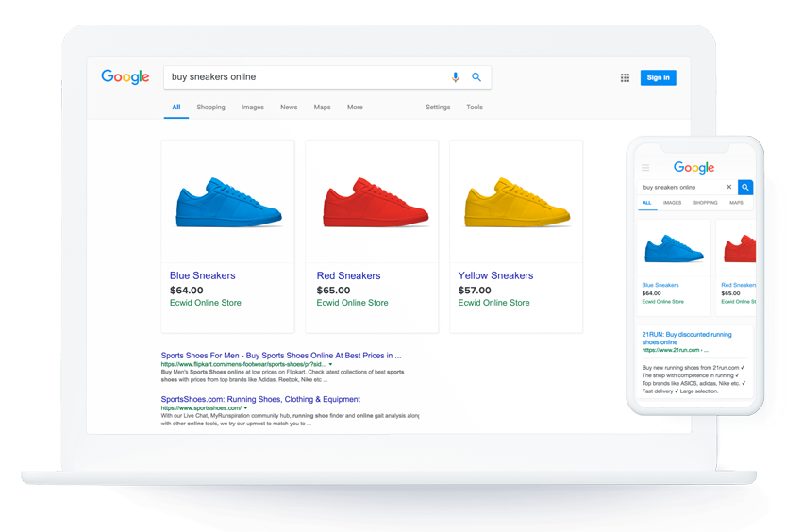Switch to the SHOPPING tab on phone
This screenshot has width=802, height=532.
tap(706, 203)
